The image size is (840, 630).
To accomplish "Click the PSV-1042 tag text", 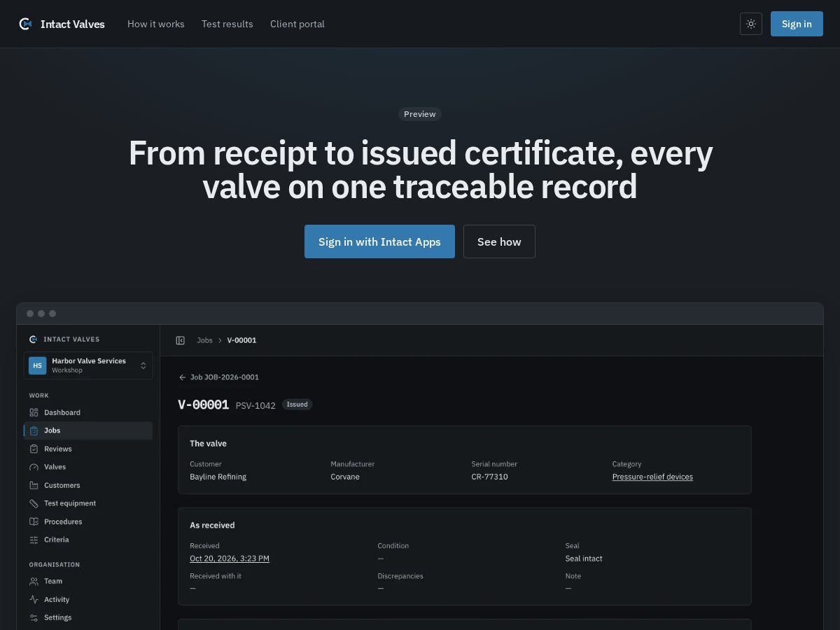I will point(255,405).
